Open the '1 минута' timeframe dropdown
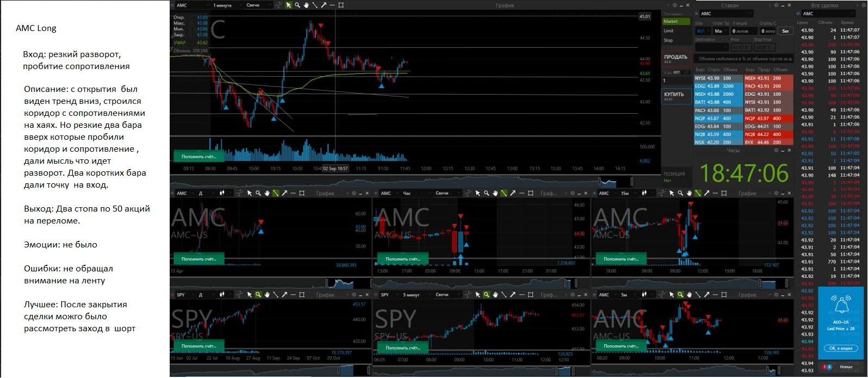Viewport: 868px width, 378px height. coord(226,5)
